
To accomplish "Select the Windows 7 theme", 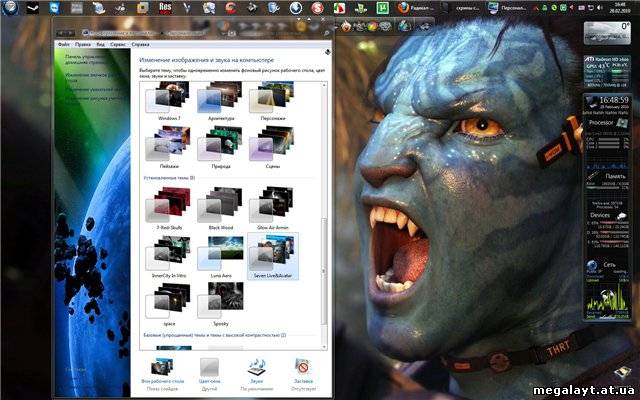I will [x=169, y=101].
